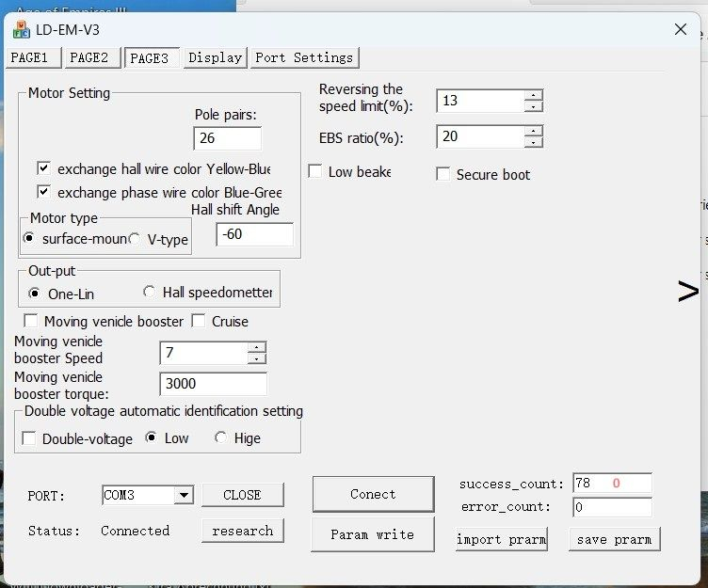
Task: Click the Pole pairs input field
Action: coord(227,138)
